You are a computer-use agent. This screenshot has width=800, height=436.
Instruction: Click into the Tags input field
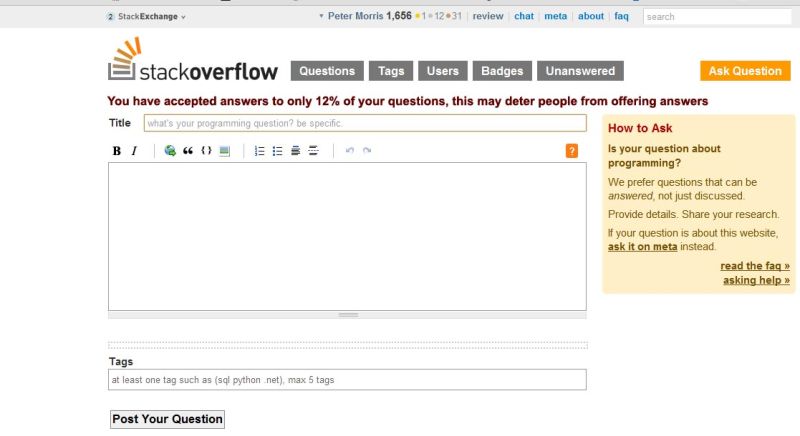(347, 380)
